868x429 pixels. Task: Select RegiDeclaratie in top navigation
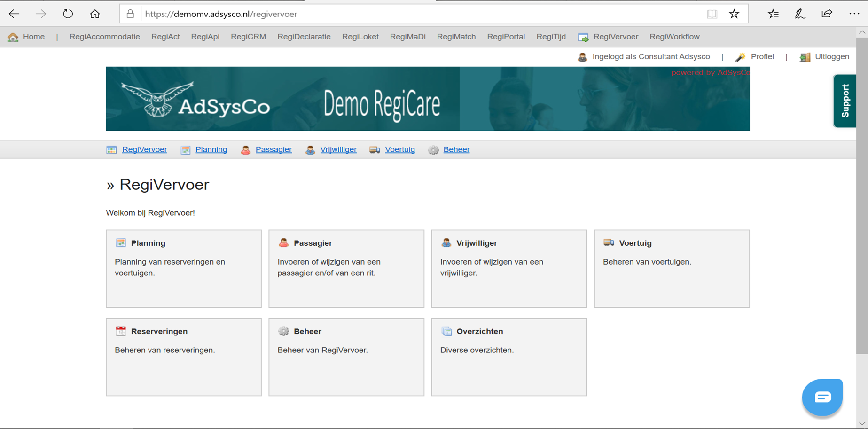tap(304, 37)
